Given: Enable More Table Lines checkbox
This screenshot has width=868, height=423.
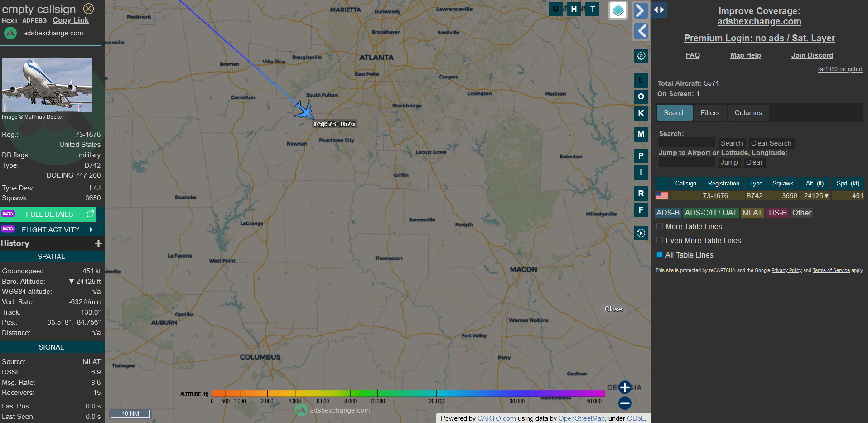Looking at the screenshot, I should 660,226.
